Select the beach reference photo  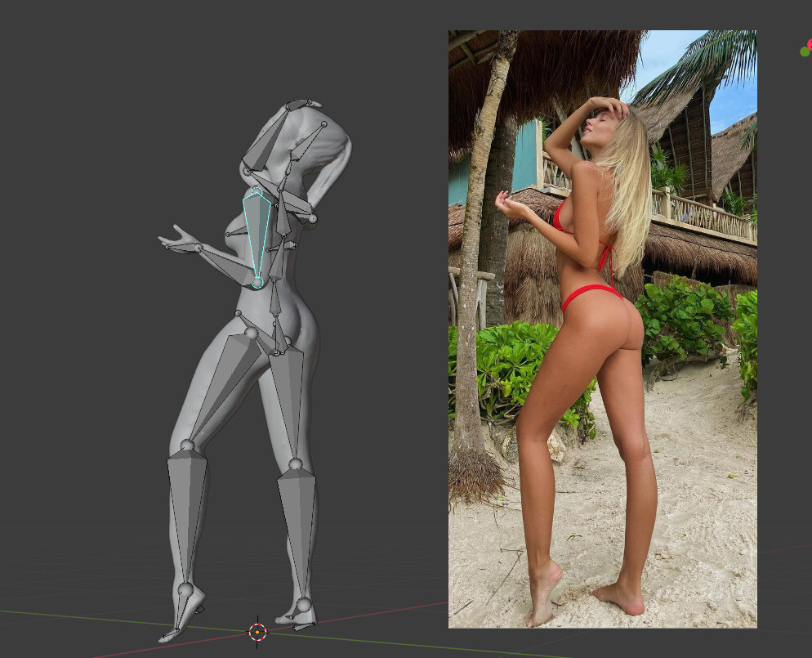602,329
